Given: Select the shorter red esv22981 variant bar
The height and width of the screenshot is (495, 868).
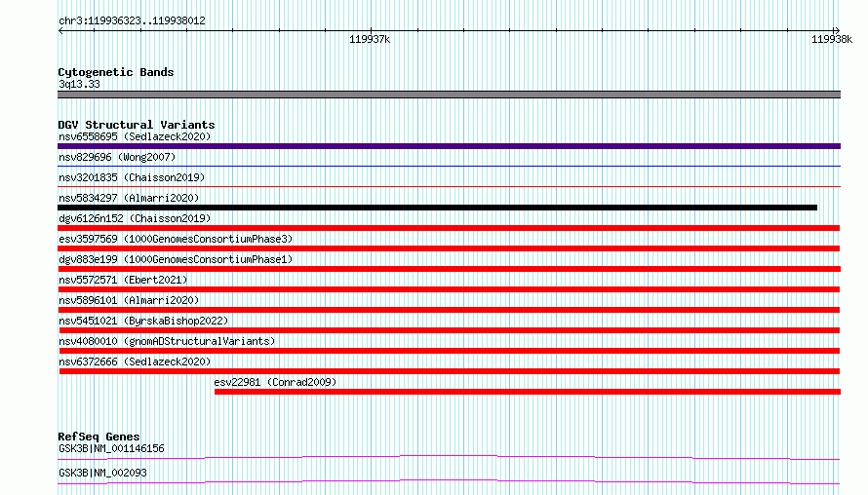Looking at the screenshot, I should [528, 392].
